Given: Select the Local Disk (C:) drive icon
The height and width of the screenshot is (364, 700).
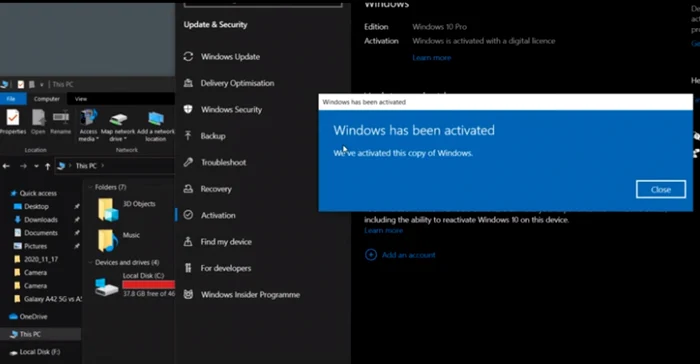Looking at the screenshot, I should [x=107, y=286].
